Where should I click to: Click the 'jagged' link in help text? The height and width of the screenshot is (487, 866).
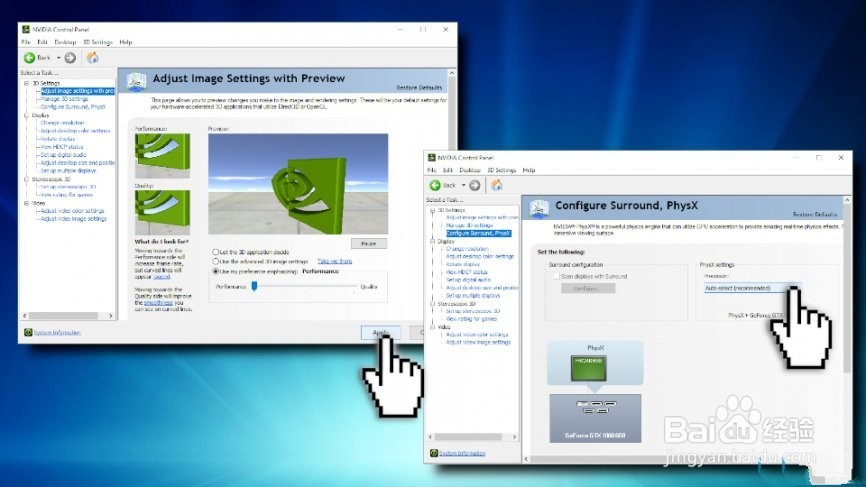(162, 277)
